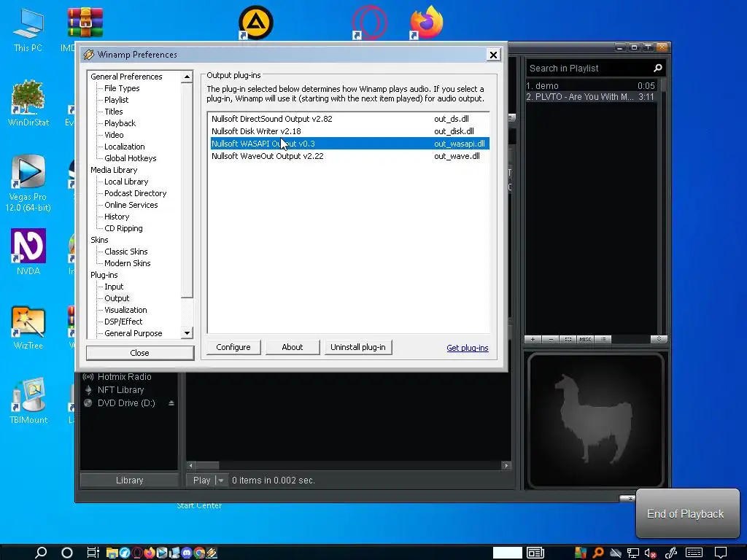
Task: Click the Play button in the library
Action: point(201,481)
